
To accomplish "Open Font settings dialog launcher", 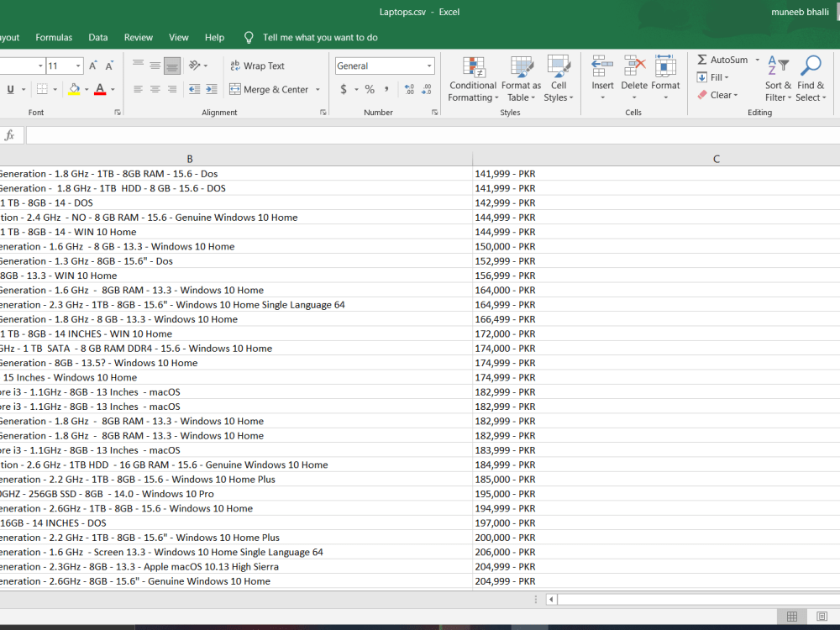I will tap(118, 113).
